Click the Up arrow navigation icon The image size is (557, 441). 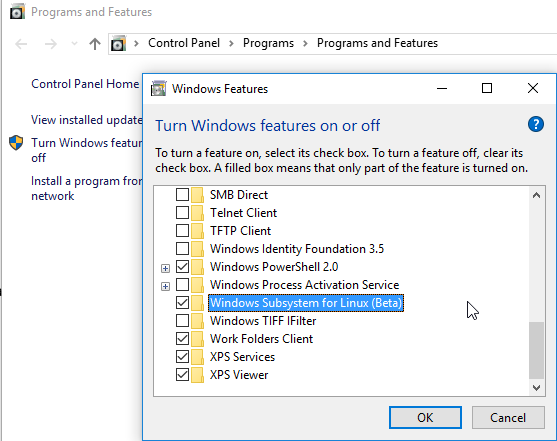pyautogui.click(x=94, y=44)
